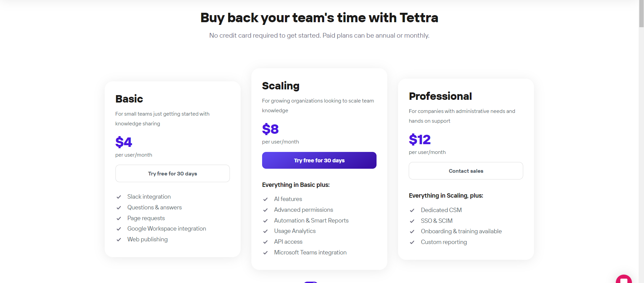Screen dimensions: 644x283
Task: Click the Basic plan $4 price
Action: (x=123, y=142)
